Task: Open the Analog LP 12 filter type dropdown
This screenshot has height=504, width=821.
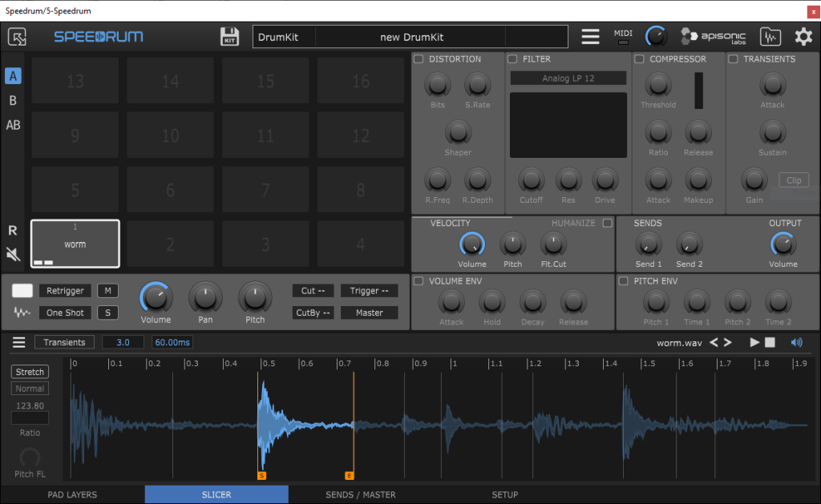Action: click(x=568, y=79)
